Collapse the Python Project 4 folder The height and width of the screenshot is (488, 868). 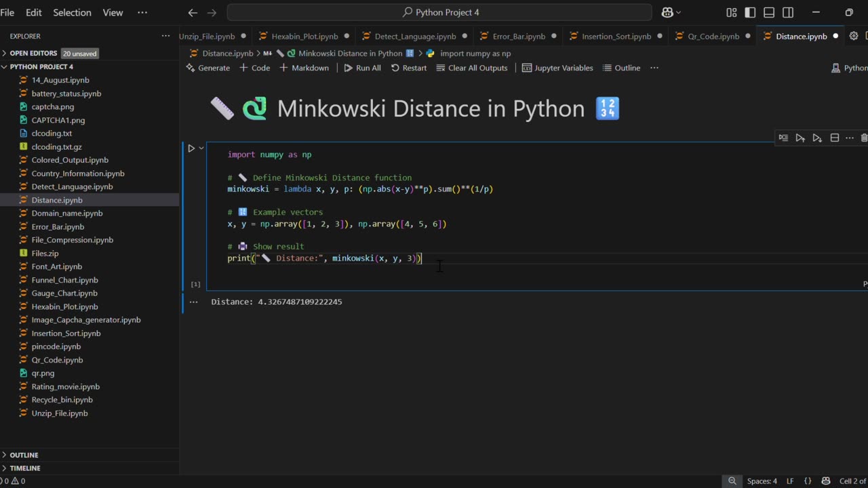[41, 66]
